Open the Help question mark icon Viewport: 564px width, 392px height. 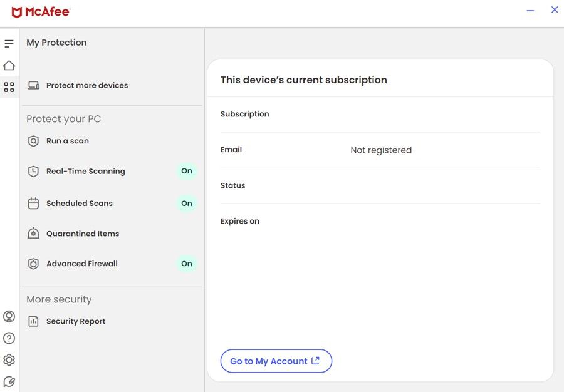coord(9,338)
